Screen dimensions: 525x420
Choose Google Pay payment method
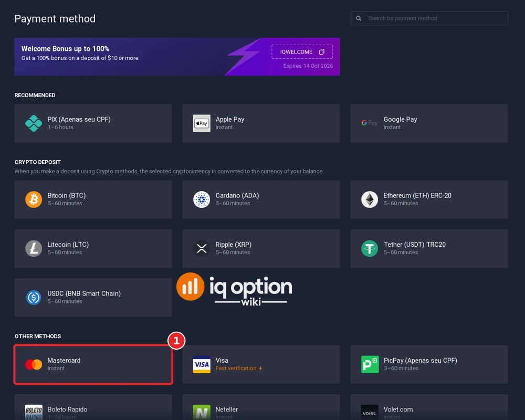tap(429, 123)
